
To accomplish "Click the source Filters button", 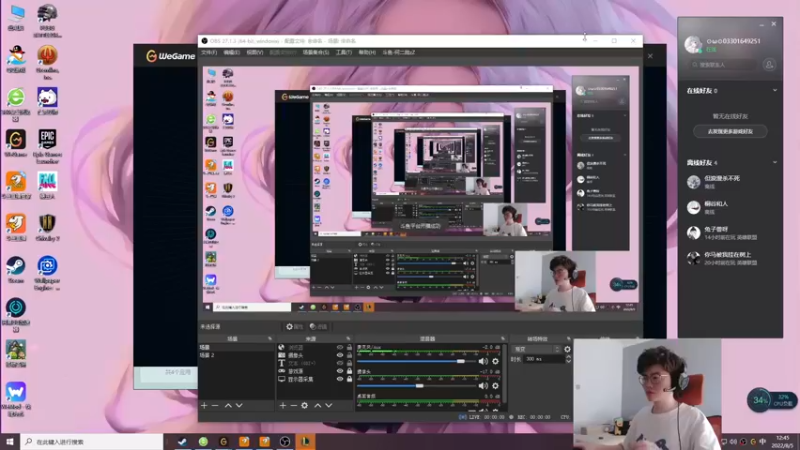I will click(318, 327).
